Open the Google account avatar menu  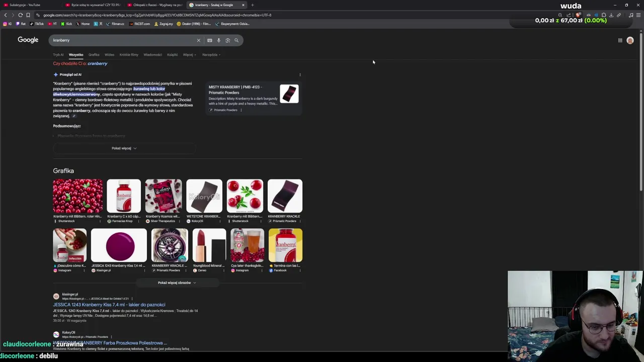(x=630, y=40)
